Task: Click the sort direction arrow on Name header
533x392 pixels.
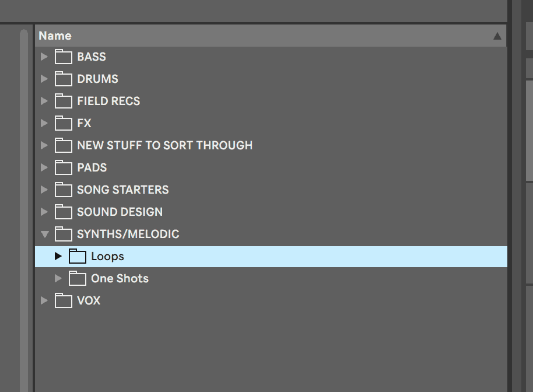Action: 496,36
